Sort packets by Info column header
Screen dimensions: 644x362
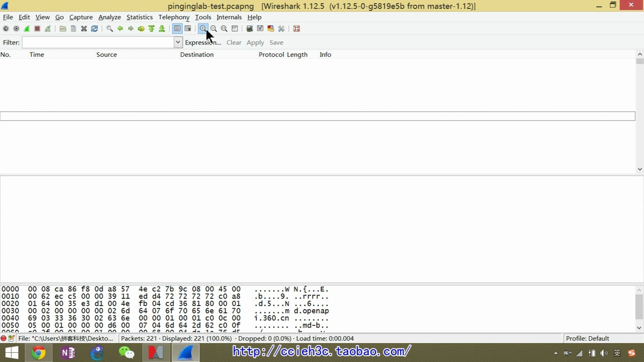click(x=325, y=55)
